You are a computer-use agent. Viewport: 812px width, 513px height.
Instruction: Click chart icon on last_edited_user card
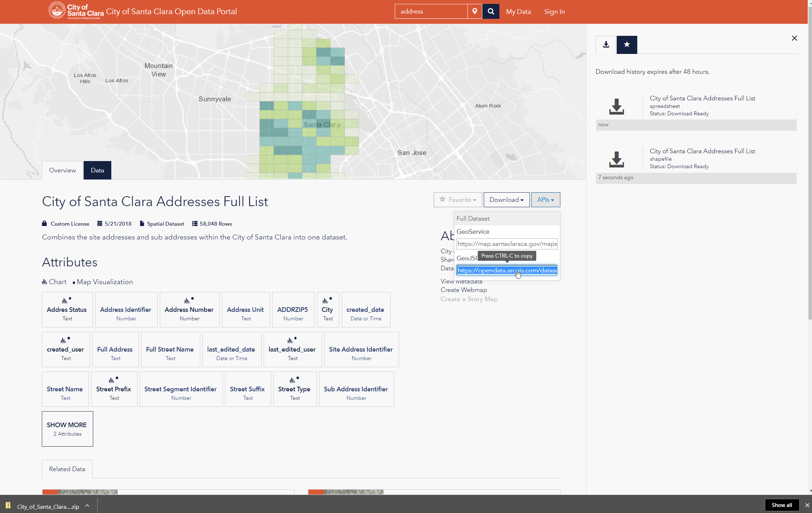click(x=290, y=340)
